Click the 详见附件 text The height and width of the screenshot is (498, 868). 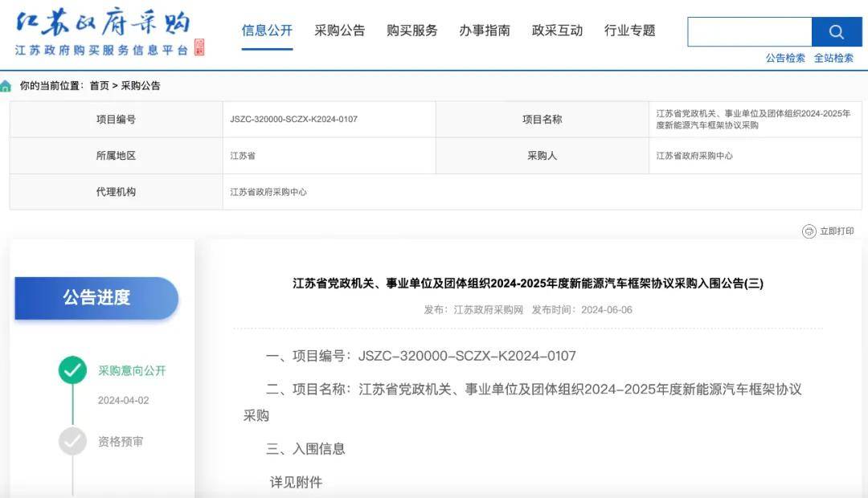click(x=296, y=483)
